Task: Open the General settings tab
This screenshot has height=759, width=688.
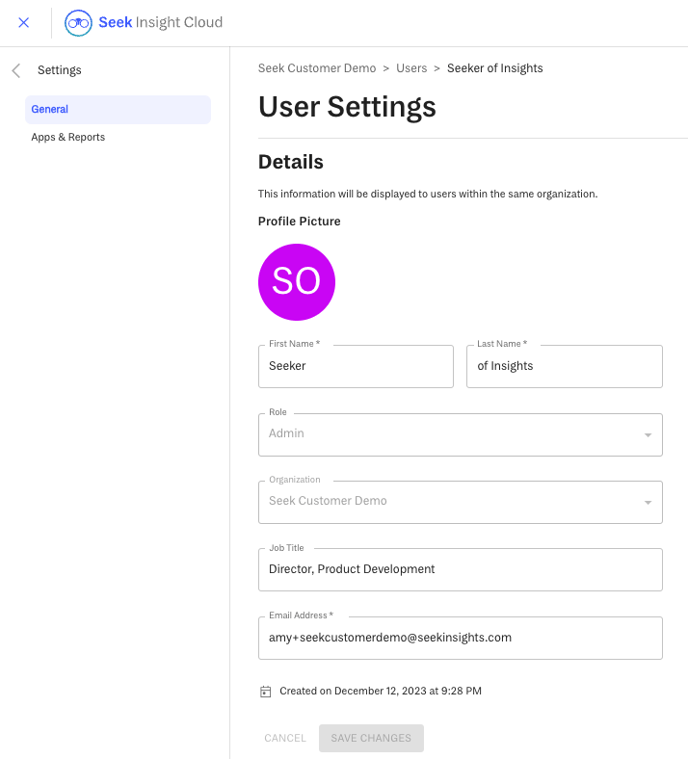Action: 118,109
